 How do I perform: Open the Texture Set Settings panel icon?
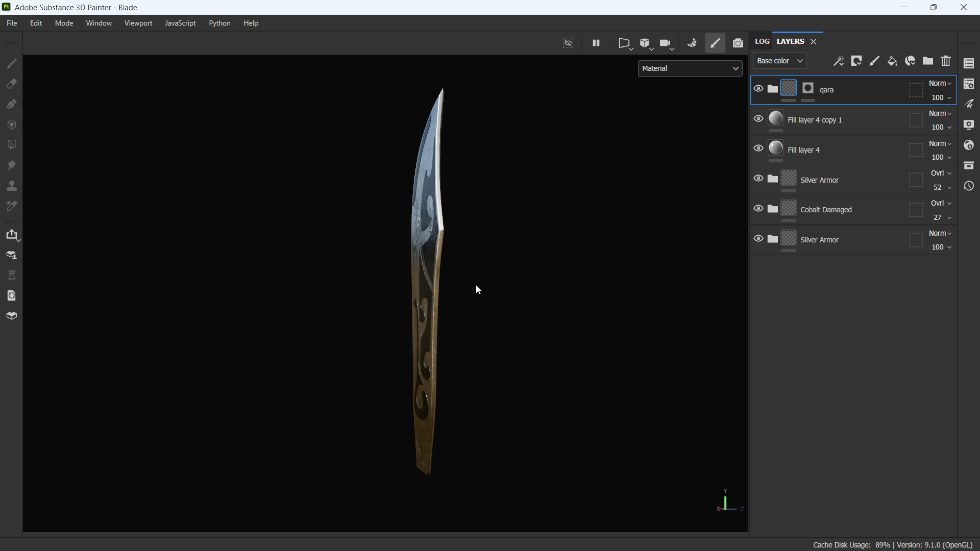tap(969, 84)
